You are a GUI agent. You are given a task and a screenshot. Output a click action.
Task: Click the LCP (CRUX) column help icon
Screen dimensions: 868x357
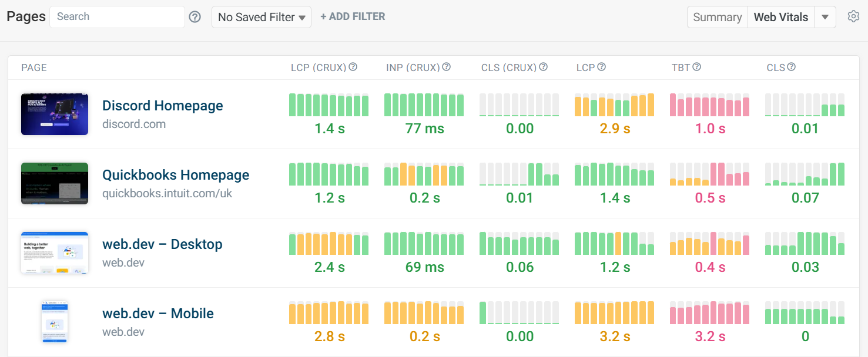point(352,66)
